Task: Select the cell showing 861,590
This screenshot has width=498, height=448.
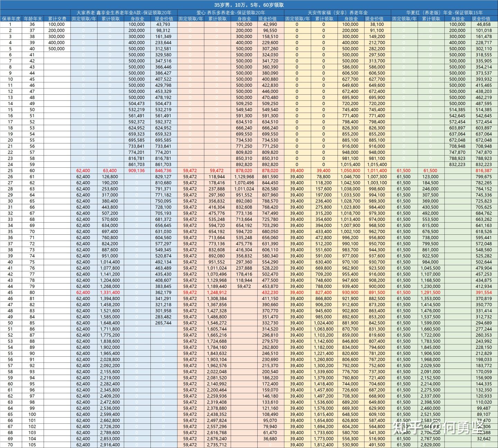Action: click(270, 177)
